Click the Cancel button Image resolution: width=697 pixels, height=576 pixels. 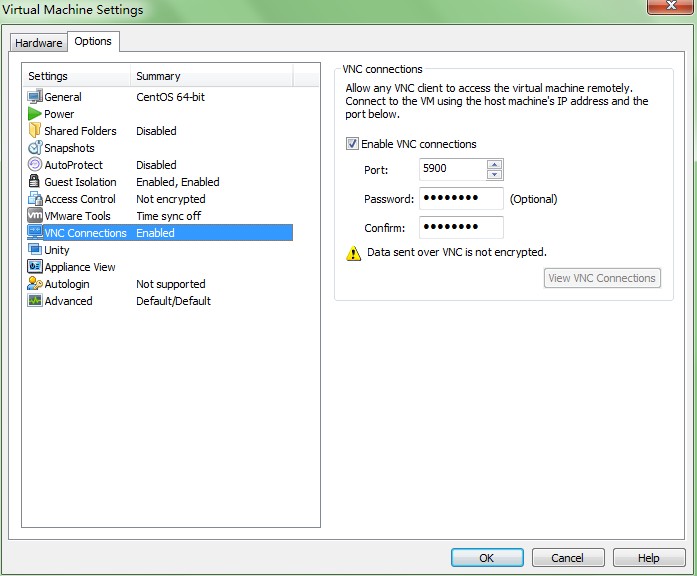[x=568, y=558]
